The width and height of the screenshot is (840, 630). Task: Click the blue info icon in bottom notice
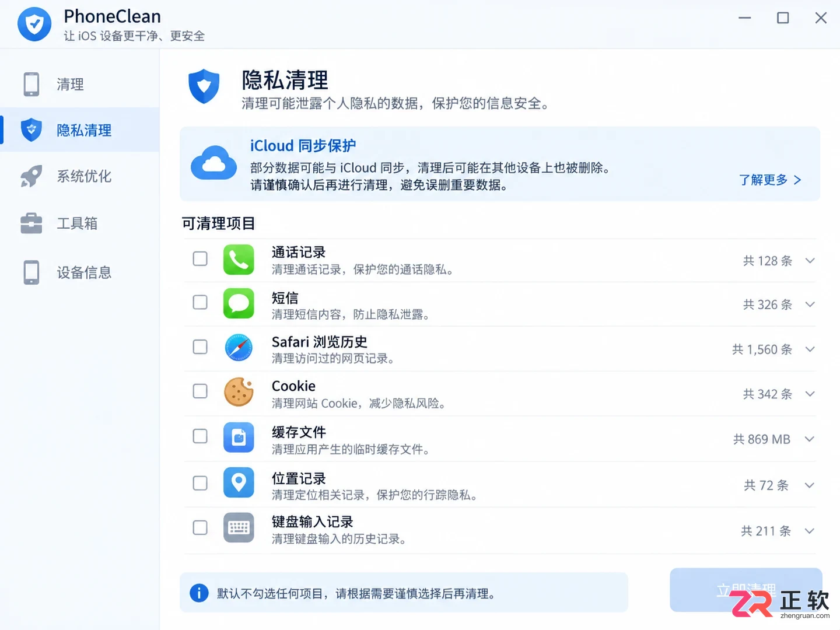(199, 593)
